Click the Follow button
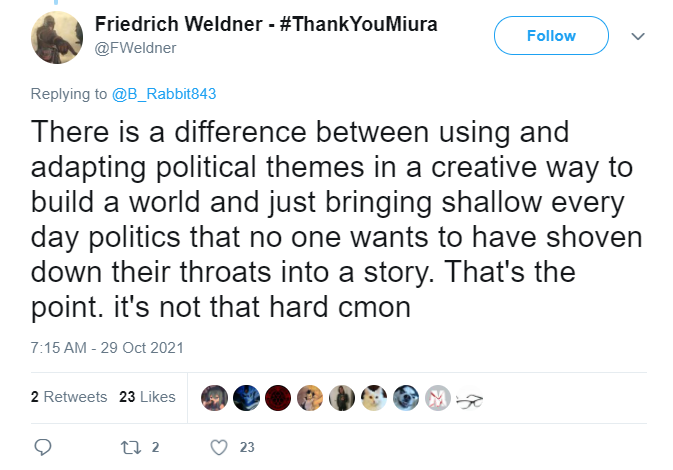673x470 pixels. pyautogui.click(x=551, y=36)
